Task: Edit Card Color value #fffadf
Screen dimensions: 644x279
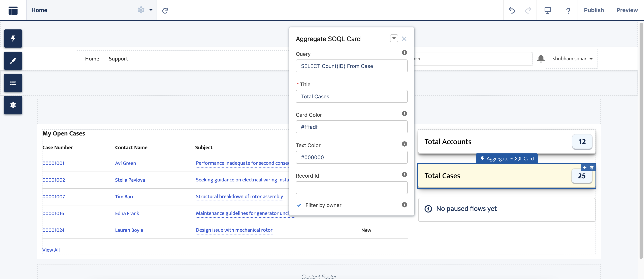Action: pyautogui.click(x=352, y=127)
